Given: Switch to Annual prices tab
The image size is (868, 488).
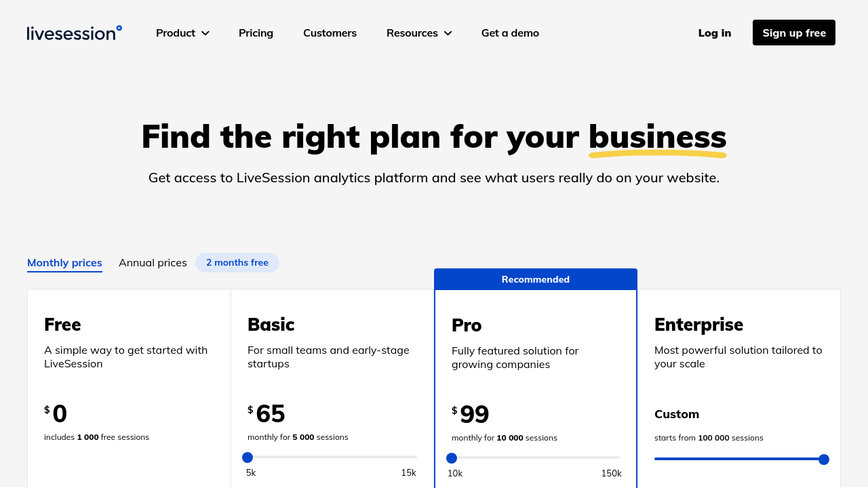Looking at the screenshot, I should [153, 263].
